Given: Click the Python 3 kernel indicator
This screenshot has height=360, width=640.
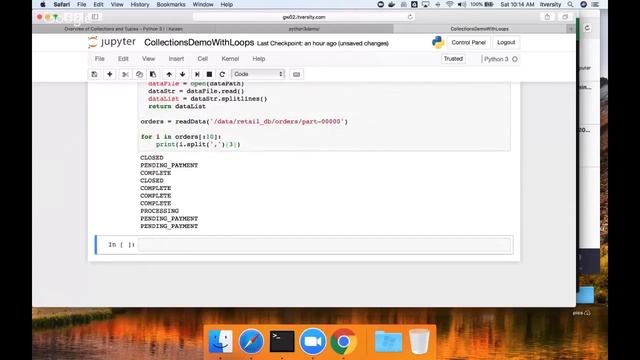Looking at the screenshot, I should point(500,59).
